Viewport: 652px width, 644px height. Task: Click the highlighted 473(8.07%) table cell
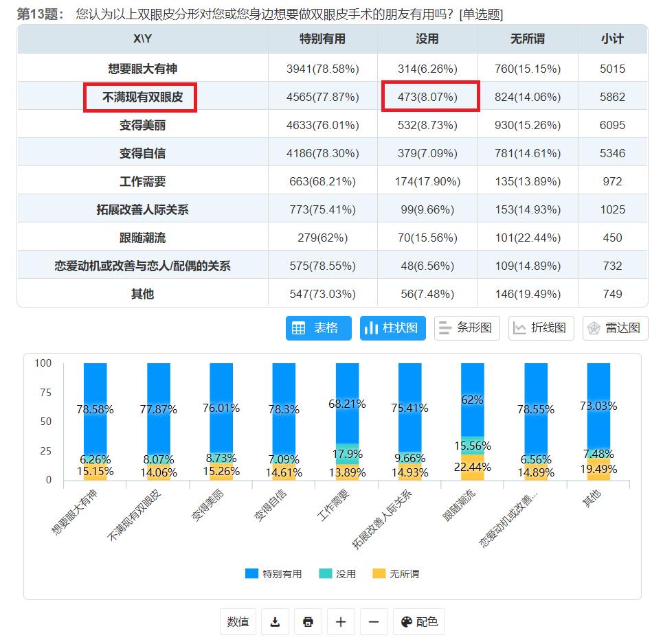coord(426,96)
